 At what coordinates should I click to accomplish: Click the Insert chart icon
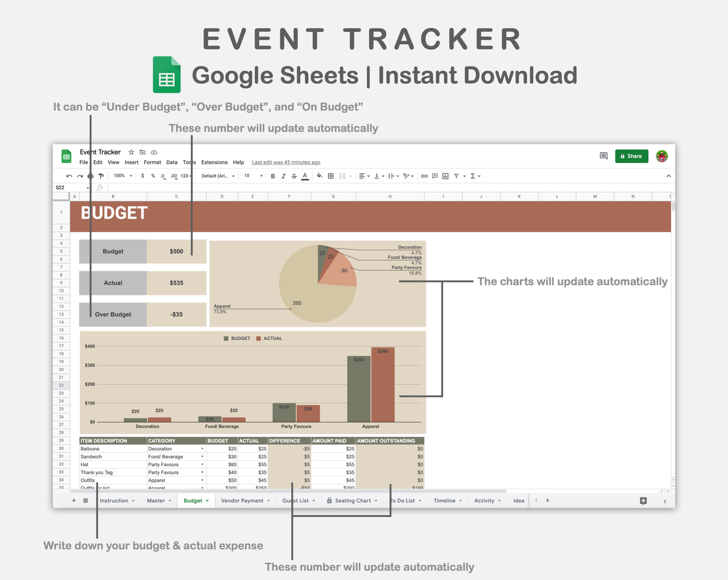click(x=445, y=176)
